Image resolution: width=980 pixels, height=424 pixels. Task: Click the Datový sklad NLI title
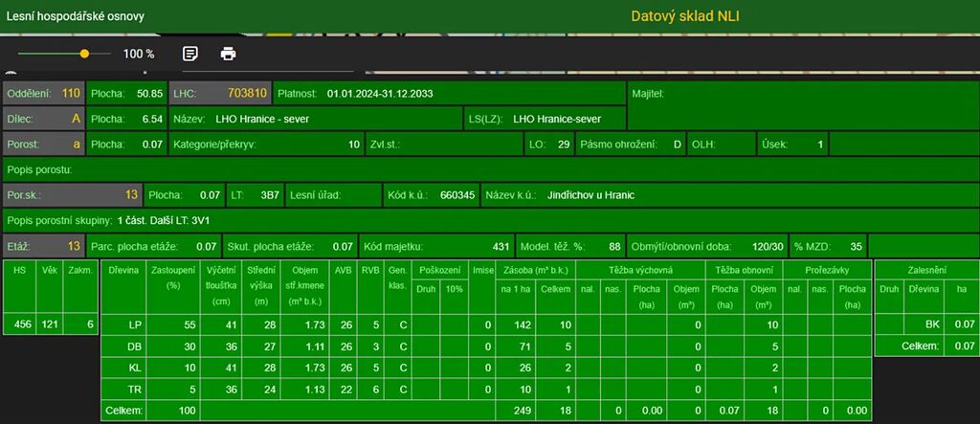(685, 16)
